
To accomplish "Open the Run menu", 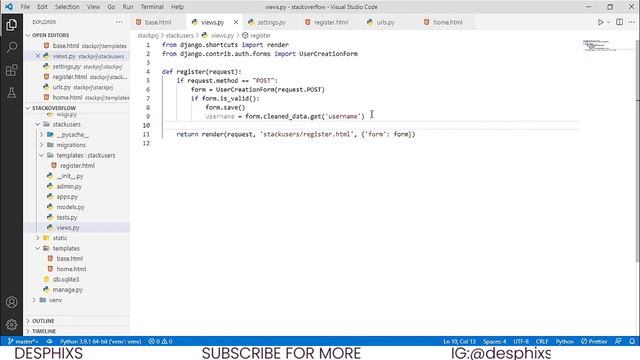I will coord(128,7).
